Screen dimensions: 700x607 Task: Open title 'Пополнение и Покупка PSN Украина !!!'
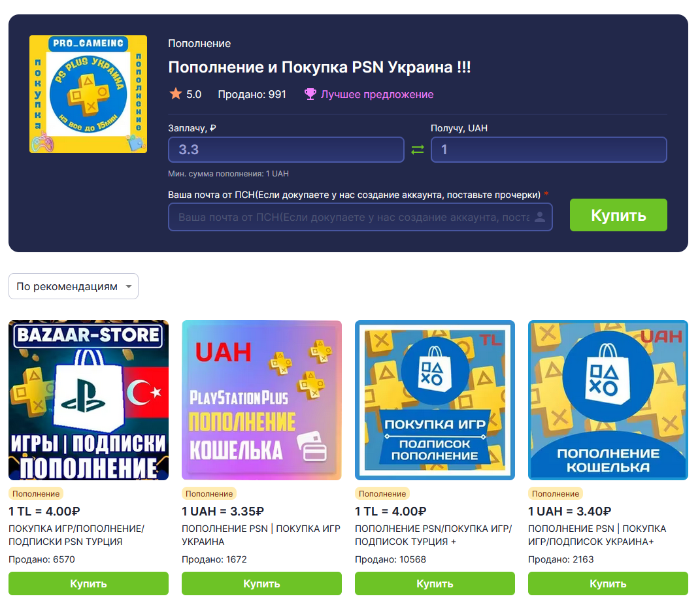(x=319, y=67)
